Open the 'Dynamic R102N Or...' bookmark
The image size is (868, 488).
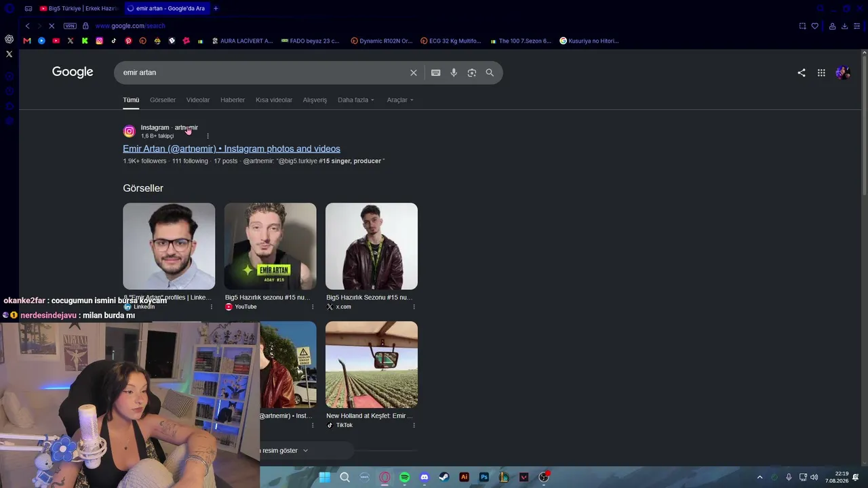[x=382, y=41]
